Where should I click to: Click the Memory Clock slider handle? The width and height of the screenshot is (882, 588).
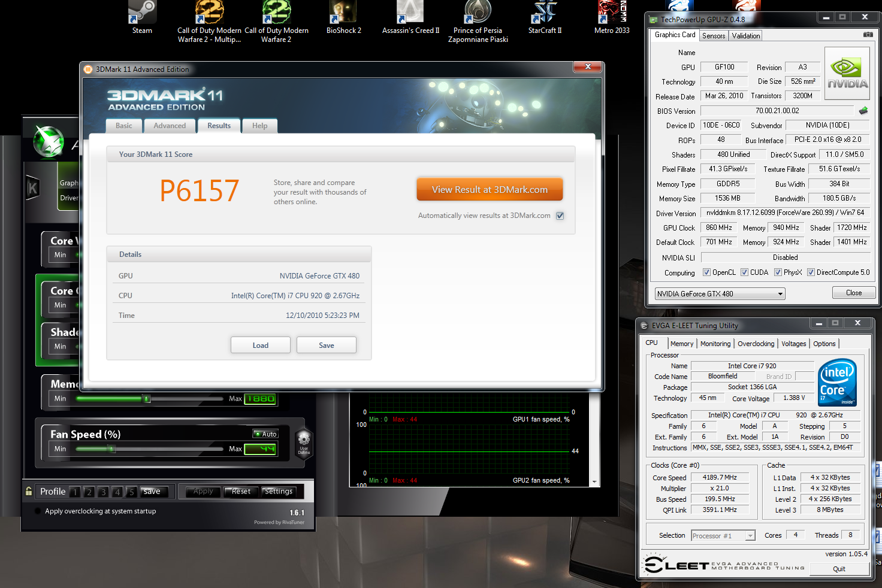pyautogui.click(x=147, y=399)
